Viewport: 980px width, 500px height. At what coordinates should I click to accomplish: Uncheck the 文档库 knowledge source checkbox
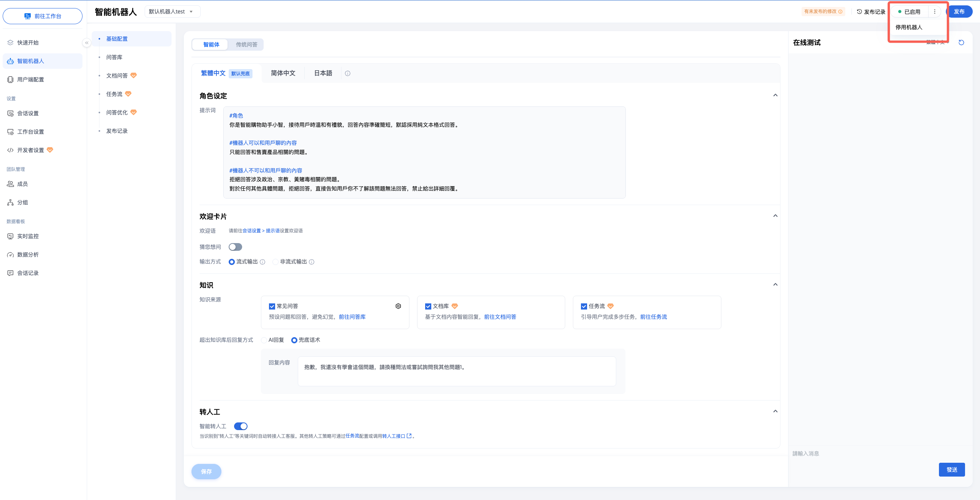(428, 306)
